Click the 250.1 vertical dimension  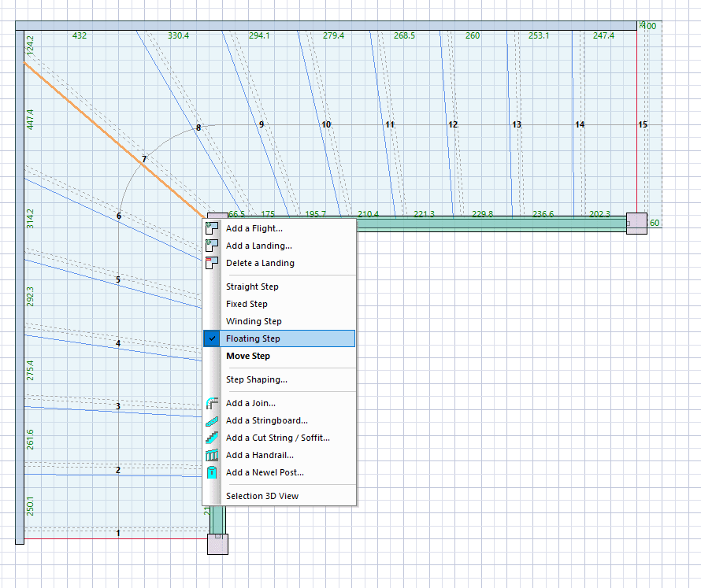[x=30, y=506]
